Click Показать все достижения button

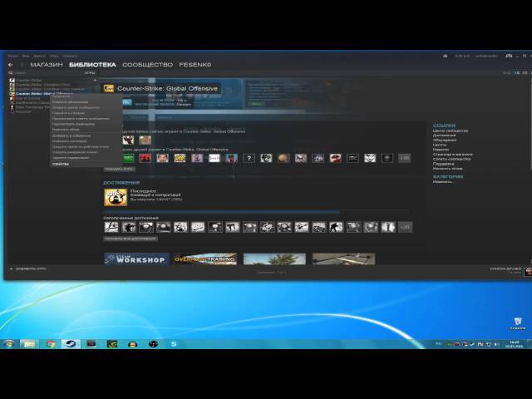(x=131, y=239)
